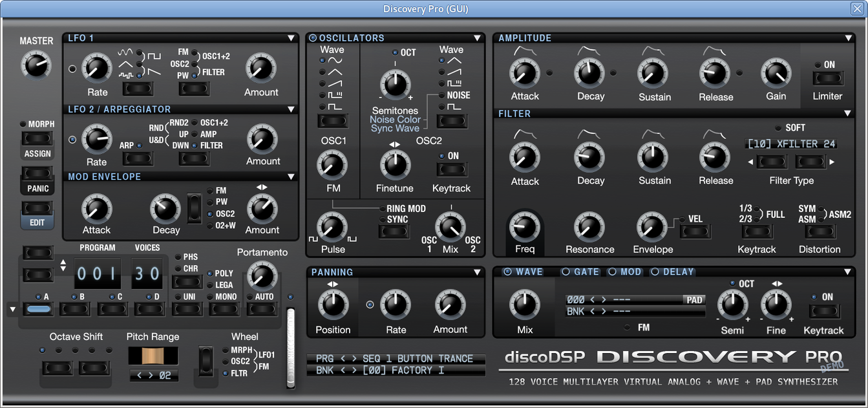Select the LFO 1 stepped sample-and-hold waveform icon

point(125,76)
